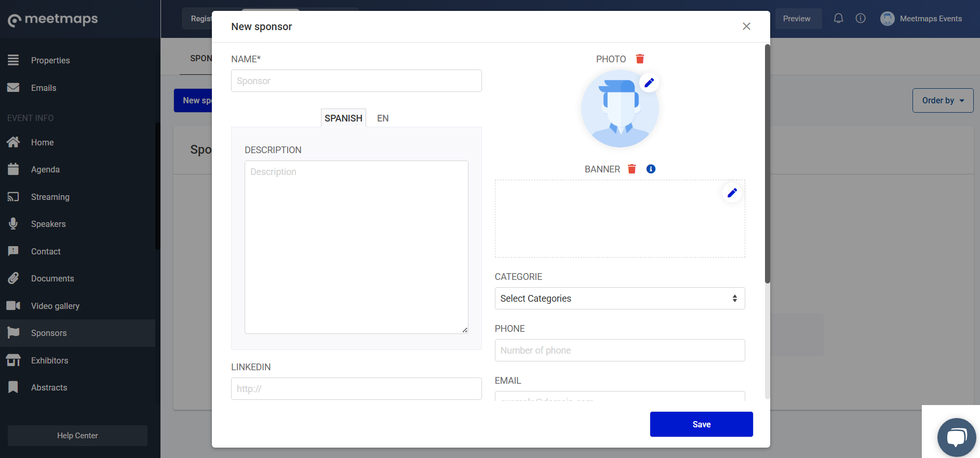Open Meetmaps Events account menu

(x=921, y=19)
